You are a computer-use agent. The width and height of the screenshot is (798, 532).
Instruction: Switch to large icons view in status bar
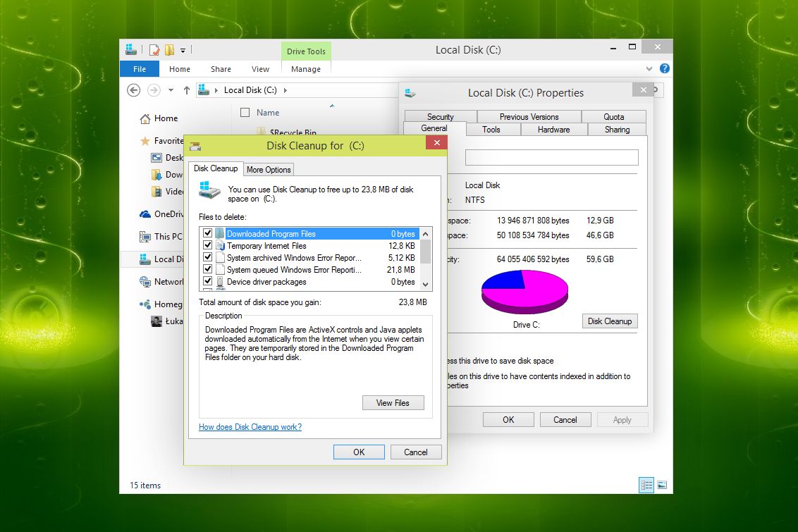662,485
